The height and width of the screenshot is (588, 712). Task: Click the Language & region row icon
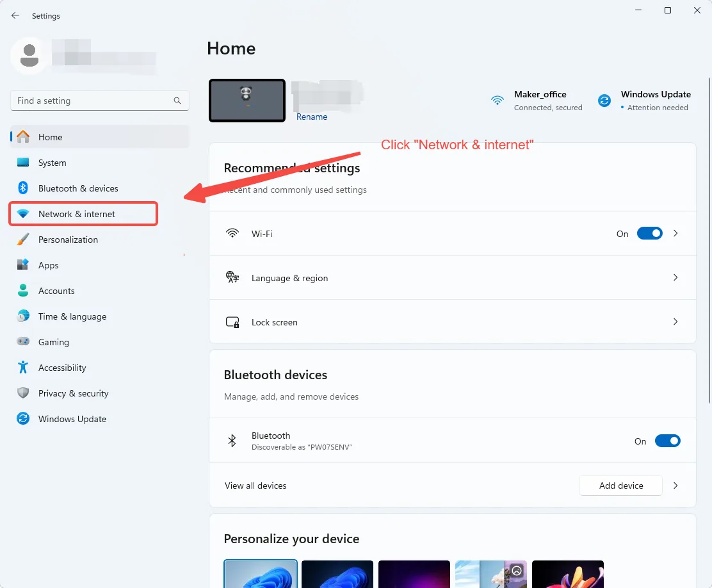pyautogui.click(x=232, y=277)
